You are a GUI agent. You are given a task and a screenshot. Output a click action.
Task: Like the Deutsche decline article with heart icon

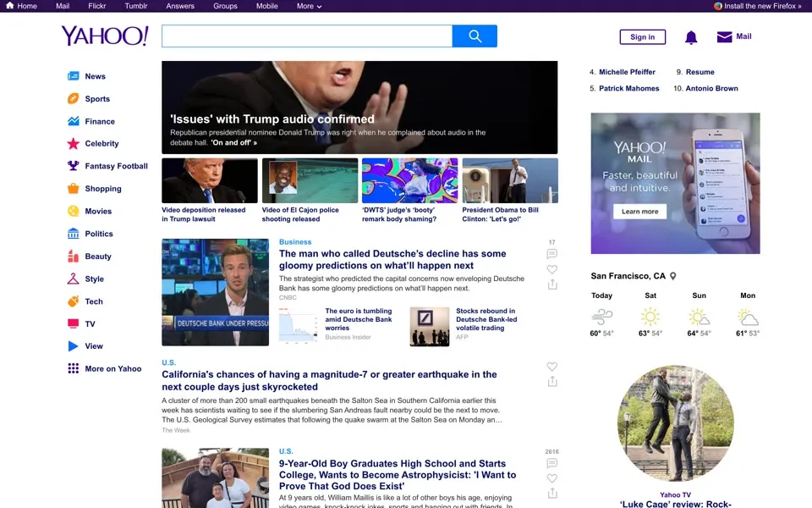coord(552,269)
